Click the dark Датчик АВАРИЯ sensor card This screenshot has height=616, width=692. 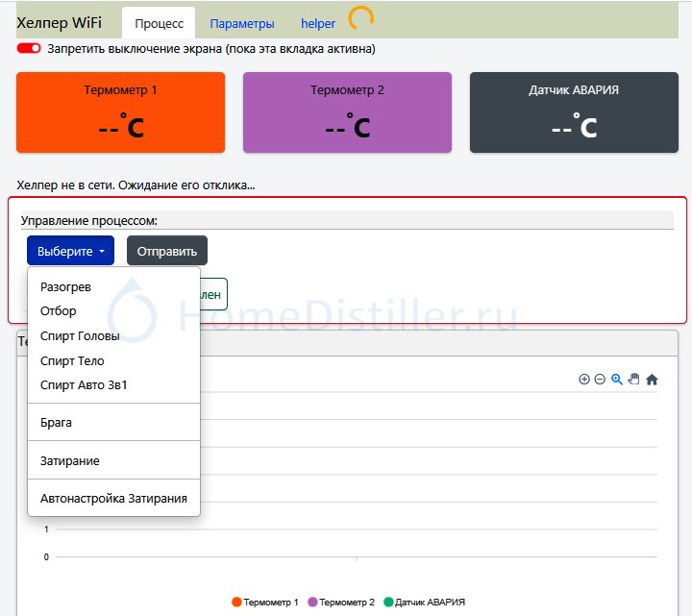point(574,111)
